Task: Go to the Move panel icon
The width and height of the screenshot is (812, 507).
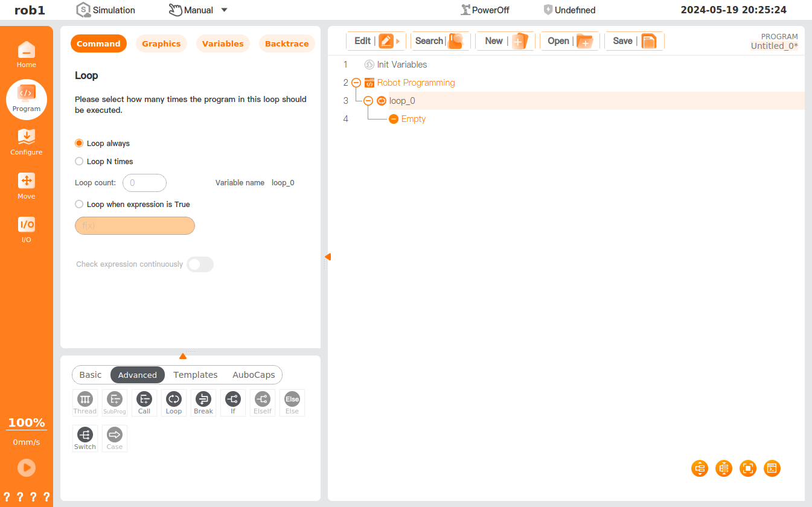Action: [26, 186]
